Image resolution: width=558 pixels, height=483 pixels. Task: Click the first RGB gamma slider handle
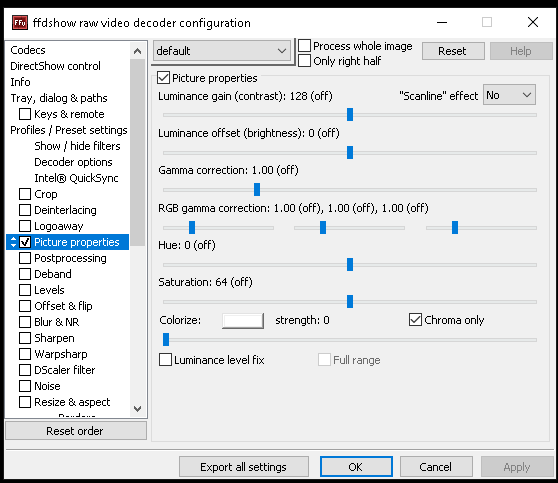click(x=192, y=227)
